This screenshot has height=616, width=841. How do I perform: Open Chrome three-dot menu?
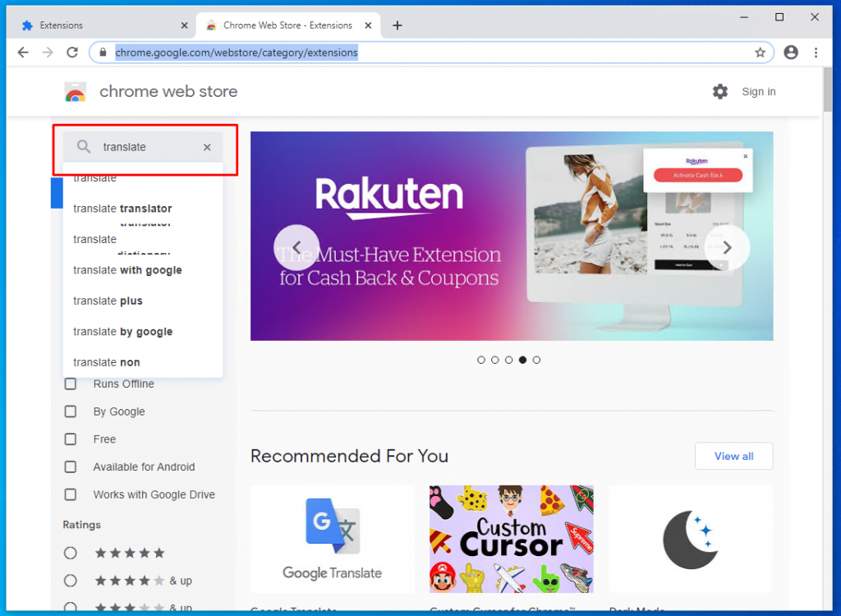click(x=816, y=52)
